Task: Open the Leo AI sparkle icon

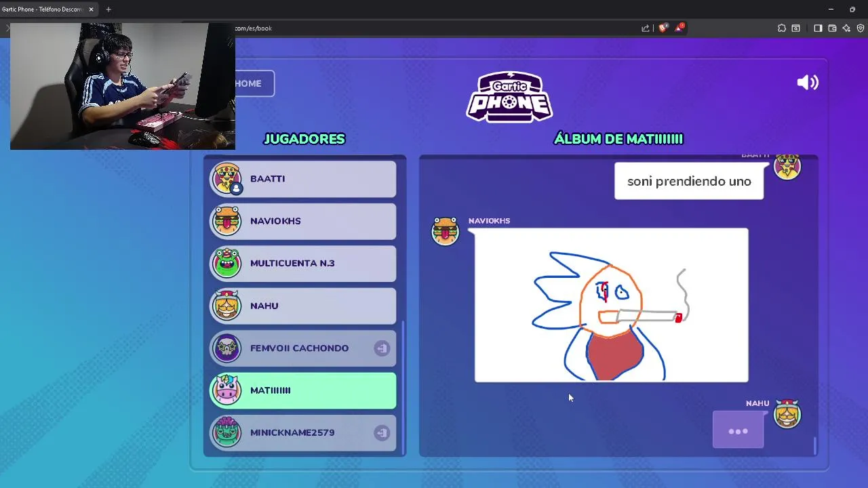Action: 846,28
